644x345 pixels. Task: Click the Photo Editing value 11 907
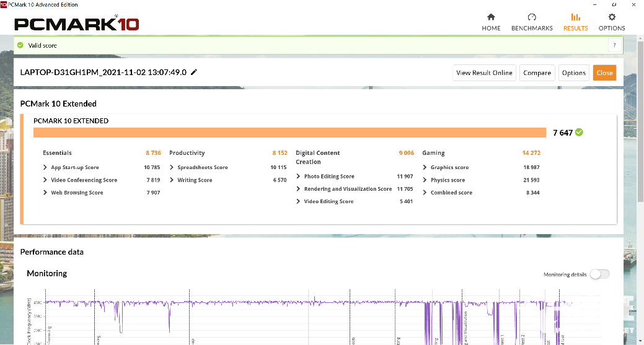[405, 176]
